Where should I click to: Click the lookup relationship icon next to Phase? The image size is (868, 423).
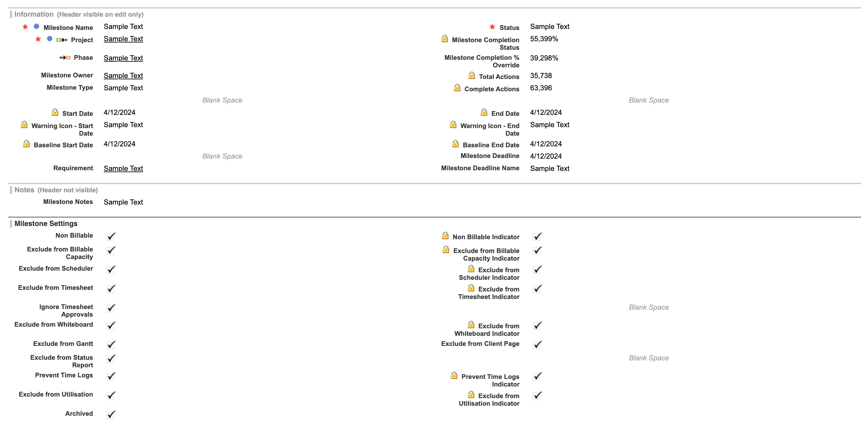click(x=65, y=58)
